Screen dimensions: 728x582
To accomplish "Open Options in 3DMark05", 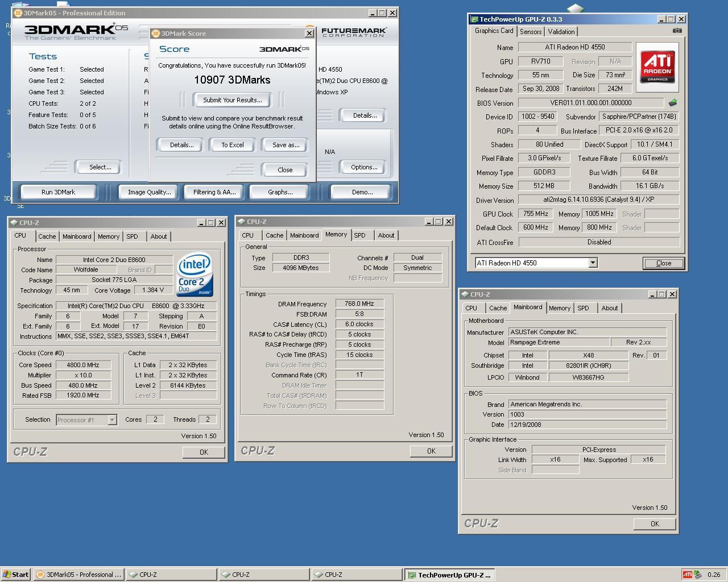I will point(364,167).
